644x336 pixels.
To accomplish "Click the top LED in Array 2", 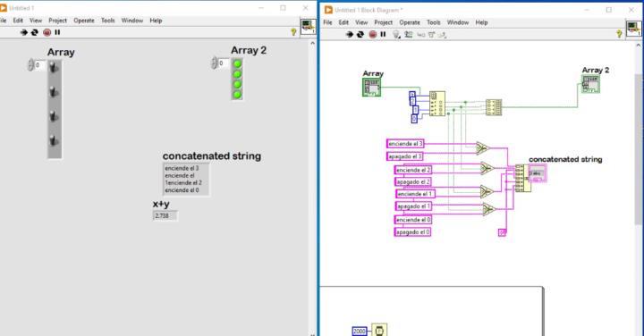I will (237, 64).
